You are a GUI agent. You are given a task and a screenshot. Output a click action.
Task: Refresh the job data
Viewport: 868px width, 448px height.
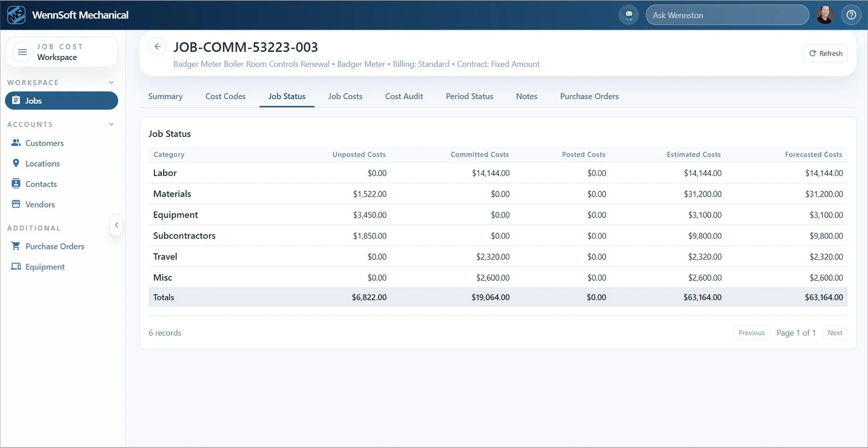tap(825, 53)
